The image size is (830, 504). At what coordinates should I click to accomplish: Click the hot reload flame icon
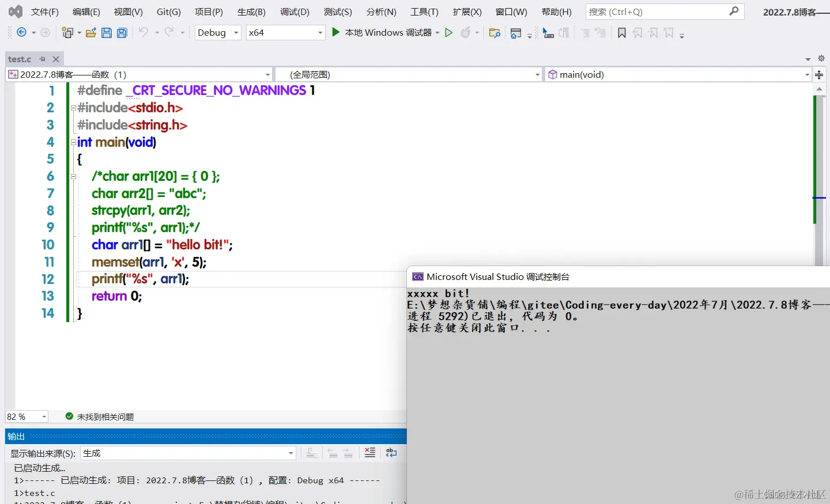tap(466, 33)
